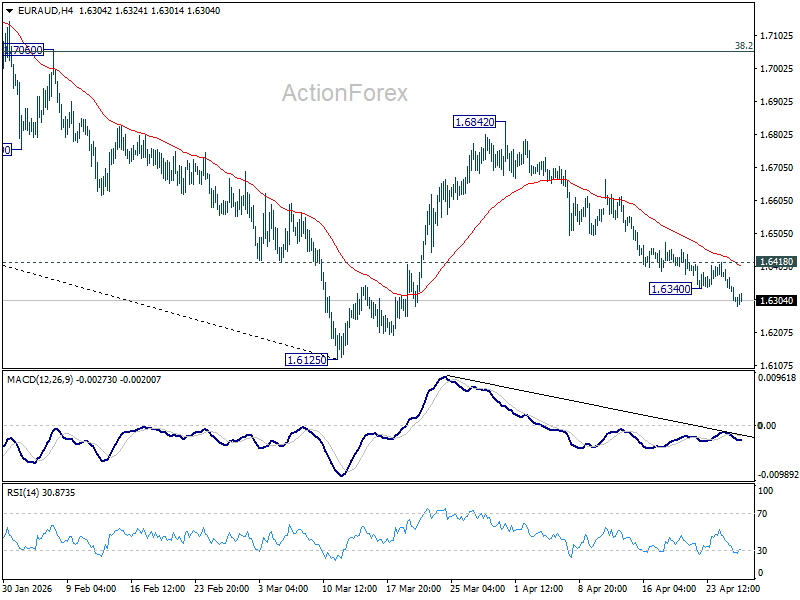The height and width of the screenshot is (600, 800).
Task: Click the 1.64180 price tag on axis
Action: (777, 263)
